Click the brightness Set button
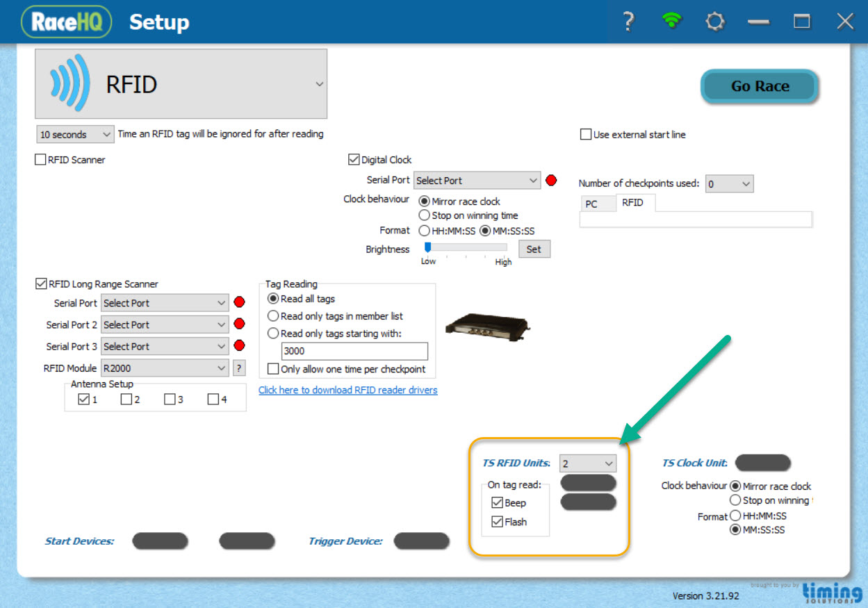The width and height of the screenshot is (868, 608). pyautogui.click(x=534, y=249)
